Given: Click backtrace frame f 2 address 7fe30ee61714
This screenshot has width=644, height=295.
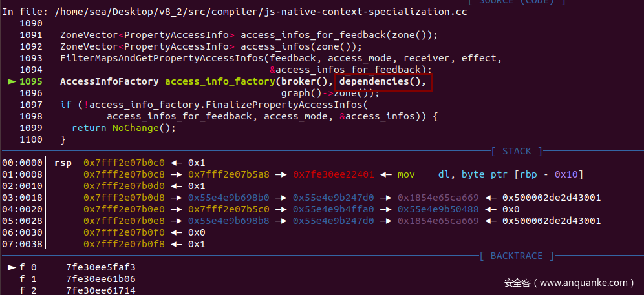Looking at the screenshot, I should [101, 291].
